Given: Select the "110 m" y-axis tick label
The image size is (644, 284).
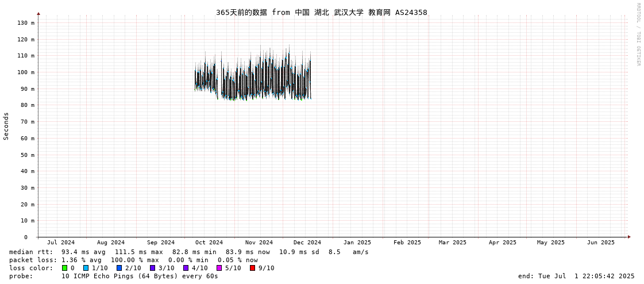Looking at the screenshot, I should pos(26,56).
